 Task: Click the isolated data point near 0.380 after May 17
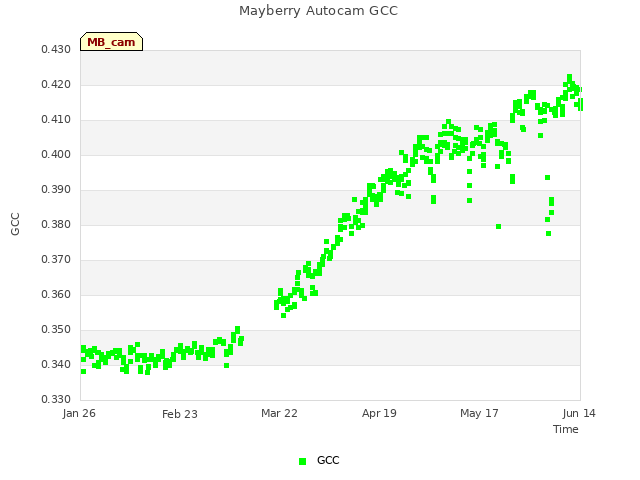click(498, 227)
